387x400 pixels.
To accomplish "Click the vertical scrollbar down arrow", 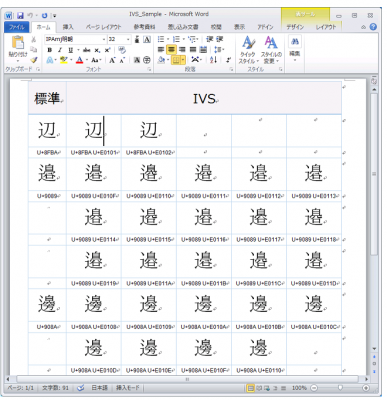I will point(374,349).
